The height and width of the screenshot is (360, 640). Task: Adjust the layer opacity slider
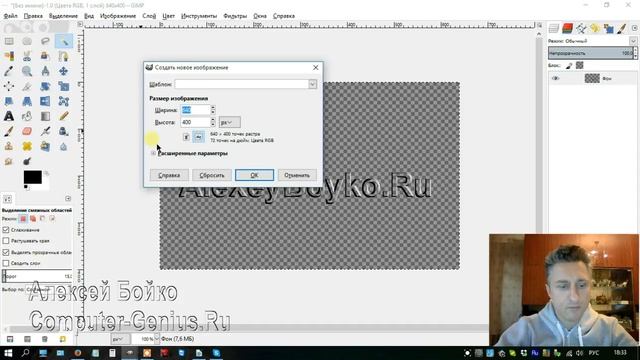click(x=590, y=53)
